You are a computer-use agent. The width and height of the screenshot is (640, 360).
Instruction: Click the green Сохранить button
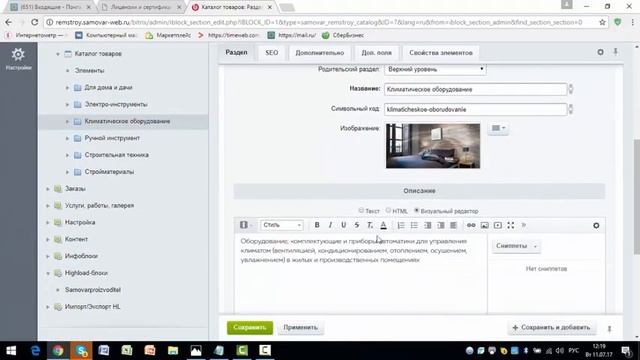point(250,327)
